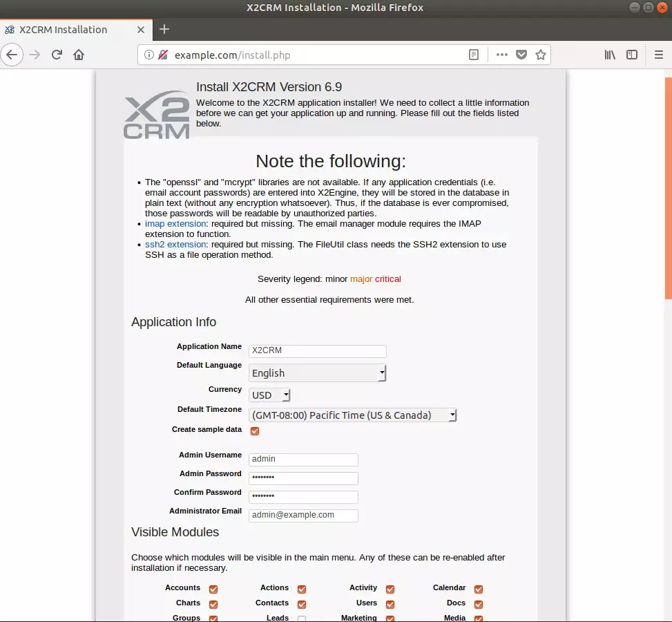
Task: Click the Administrator Email field
Action: pyautogui.click(x=303, y=516)
